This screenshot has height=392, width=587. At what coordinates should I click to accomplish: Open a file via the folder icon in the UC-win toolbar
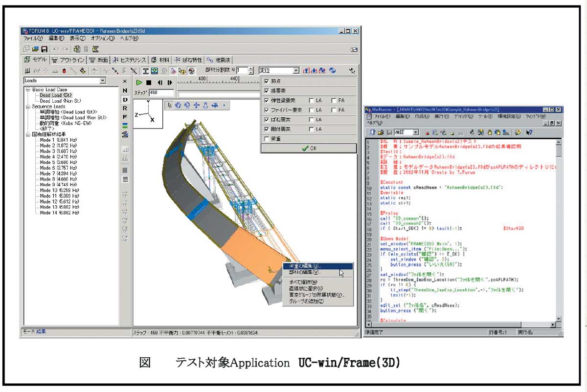(36, 49)
